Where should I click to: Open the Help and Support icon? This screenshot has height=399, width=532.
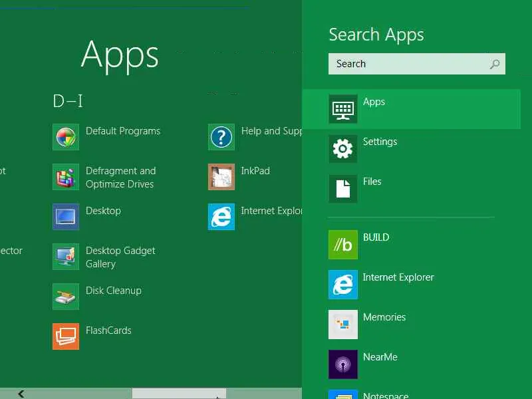pyautogui.click(x=221, y=137)
